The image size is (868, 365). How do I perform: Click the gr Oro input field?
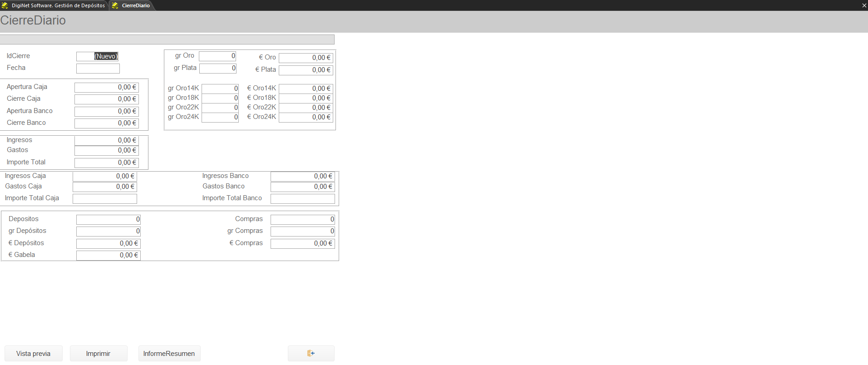click(x=217, y=56)
